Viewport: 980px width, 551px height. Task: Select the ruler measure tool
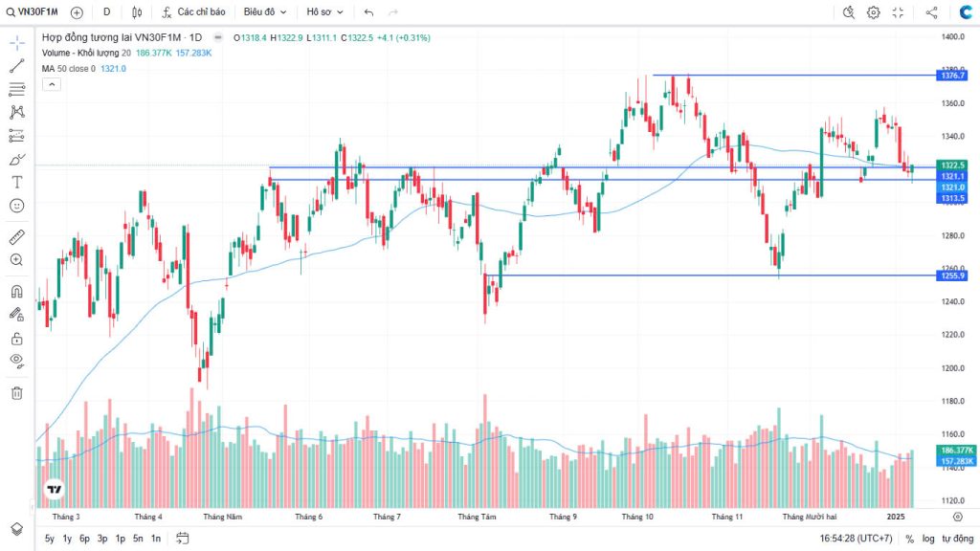click(16, 236)
